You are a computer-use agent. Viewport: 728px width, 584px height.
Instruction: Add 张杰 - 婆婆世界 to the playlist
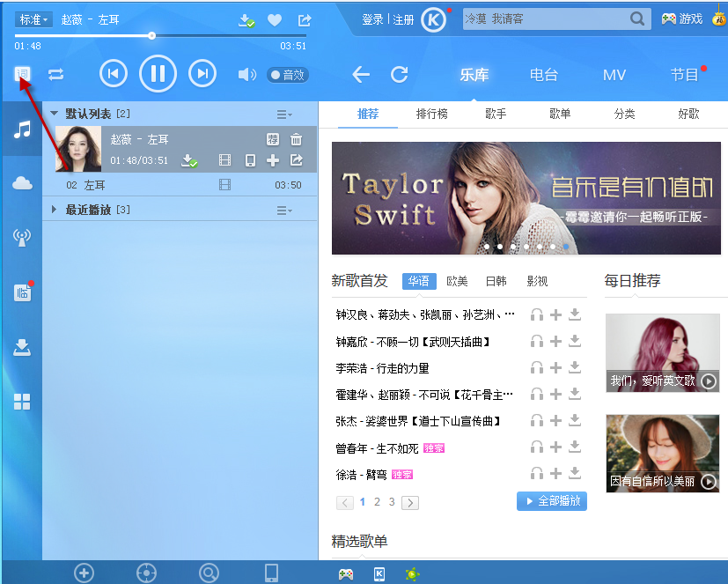coord(555,421)
